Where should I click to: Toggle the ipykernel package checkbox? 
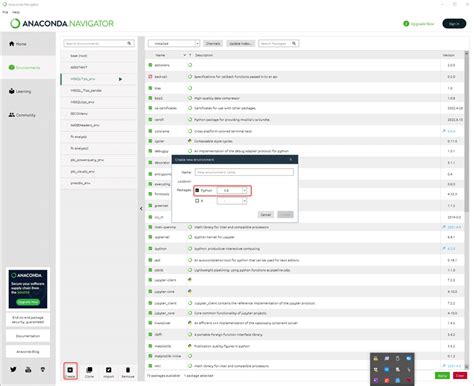point(150,237)
